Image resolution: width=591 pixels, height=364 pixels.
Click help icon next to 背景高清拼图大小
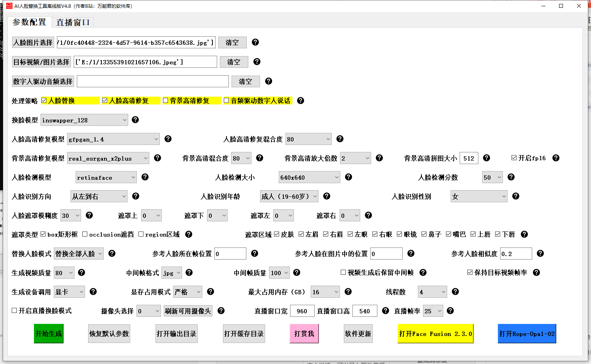[487, 158]
